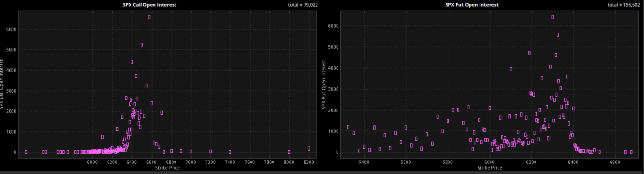
Task: Click the call chart's 'Strike Price' axis label
Action: click(x=167, y=168)
